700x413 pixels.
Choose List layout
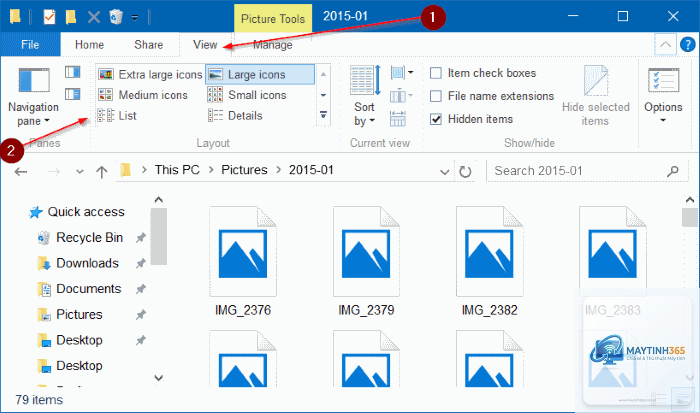[117, 116]
